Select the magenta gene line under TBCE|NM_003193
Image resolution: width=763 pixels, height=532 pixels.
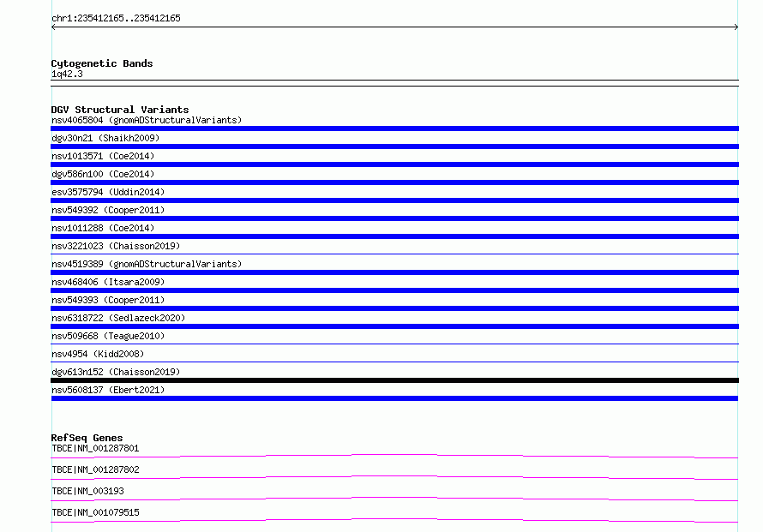(x=394, y=499)
